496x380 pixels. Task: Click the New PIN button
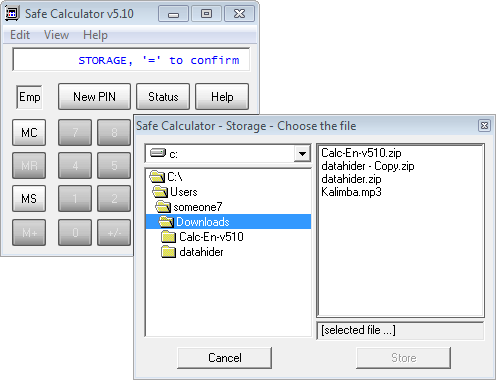pyautogui.click(x=94, y=97)
